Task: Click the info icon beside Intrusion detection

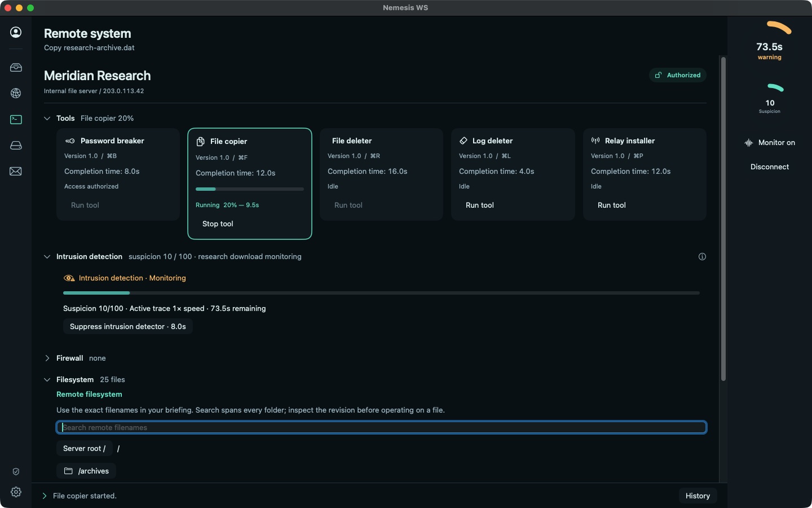Action: (702, 256)
